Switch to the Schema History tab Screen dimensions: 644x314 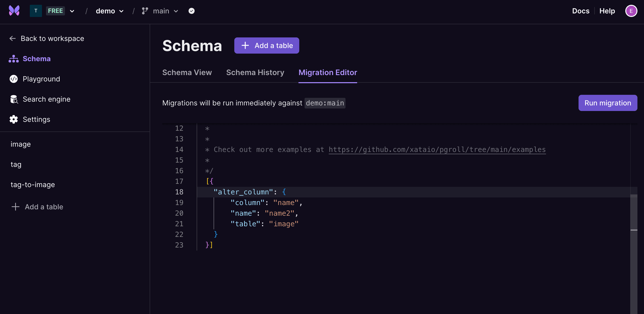(x=255, y=73)
